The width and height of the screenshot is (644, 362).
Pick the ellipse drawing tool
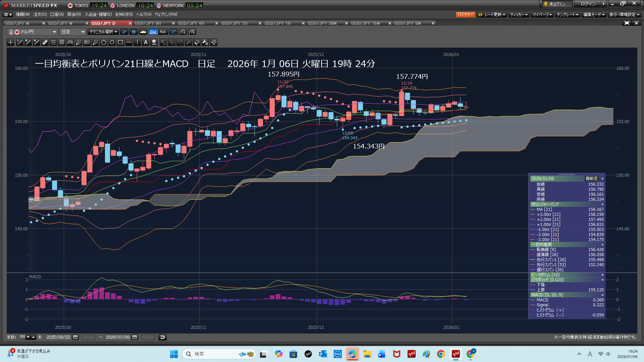tap(112, 42)
